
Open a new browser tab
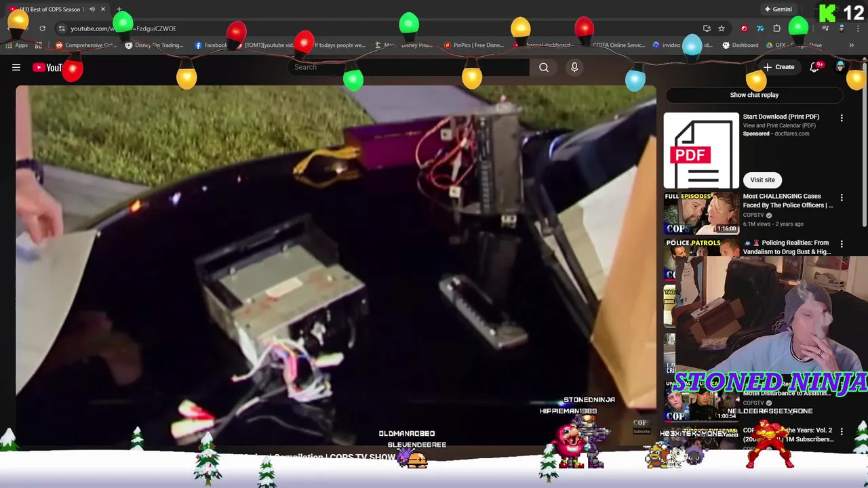[119, 9]
